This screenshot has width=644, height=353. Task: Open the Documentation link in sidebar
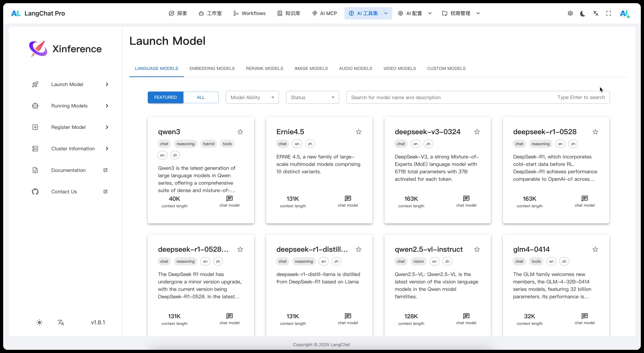(68, 170)
